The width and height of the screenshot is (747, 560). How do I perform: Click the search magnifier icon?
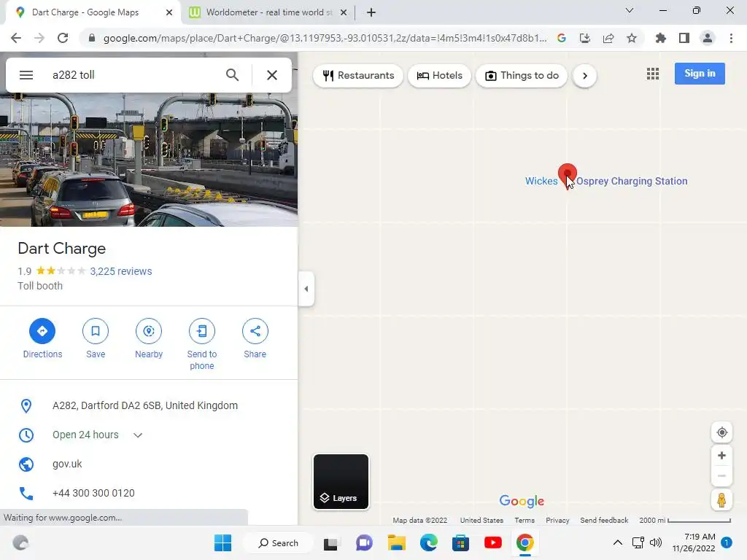point(232,75)
